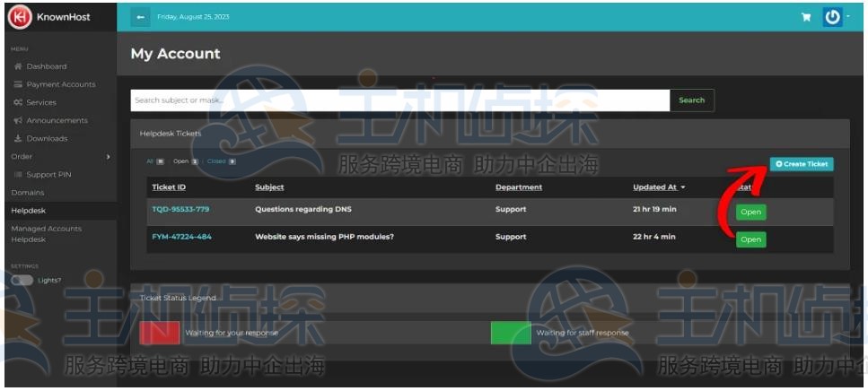Click 'Questions regarding DNS' subject

[x=303, y=210]
